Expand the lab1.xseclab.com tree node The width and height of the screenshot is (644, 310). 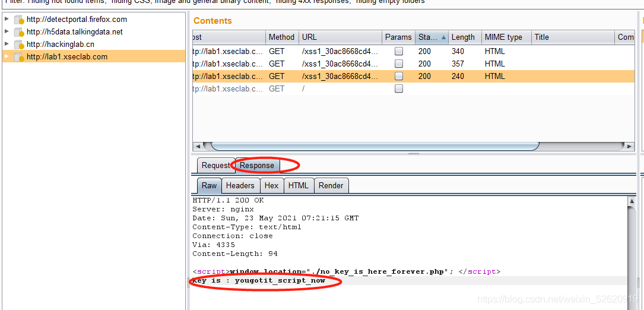click(6, 56)
